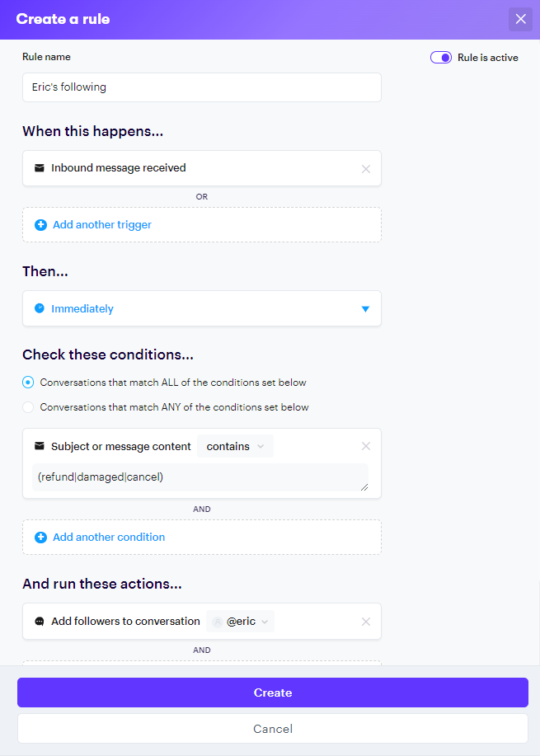Screen dimensions: 540x756
Task: Select match ANY of the conditions
Action: 29,407
